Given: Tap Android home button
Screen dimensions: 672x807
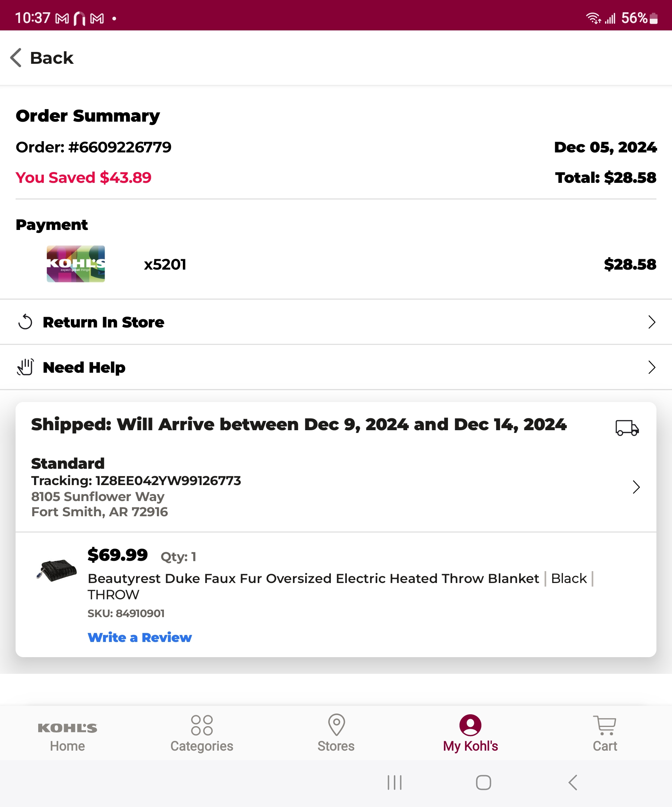Looking at the screenshot, I should coord(483,783).
